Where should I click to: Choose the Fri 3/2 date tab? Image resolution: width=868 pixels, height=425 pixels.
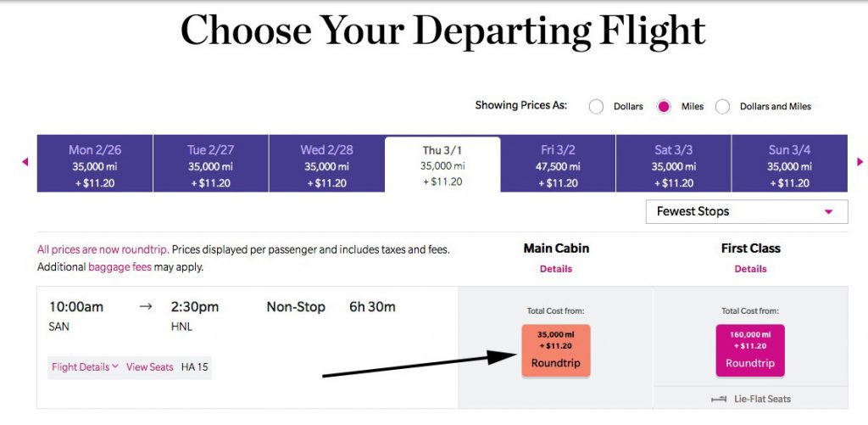[x=558, y=164]
